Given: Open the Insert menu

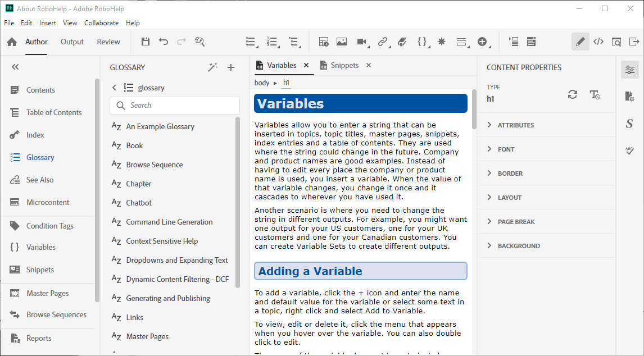Looking at the screenshot, I should tap(48, 23).
